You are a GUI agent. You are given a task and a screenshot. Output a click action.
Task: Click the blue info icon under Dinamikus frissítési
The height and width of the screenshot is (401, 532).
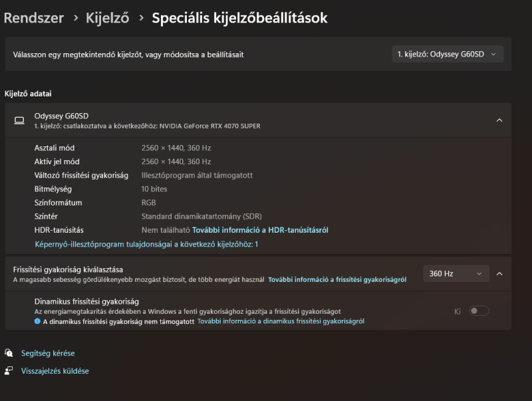pyautogui.click(x=37, y=321)
